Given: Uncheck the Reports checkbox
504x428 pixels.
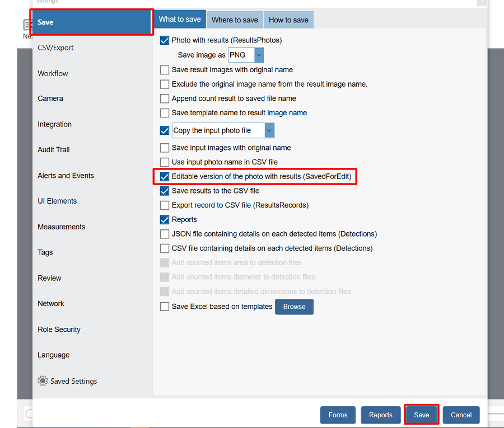Looking at the screenshot, I should click(165, 219).
